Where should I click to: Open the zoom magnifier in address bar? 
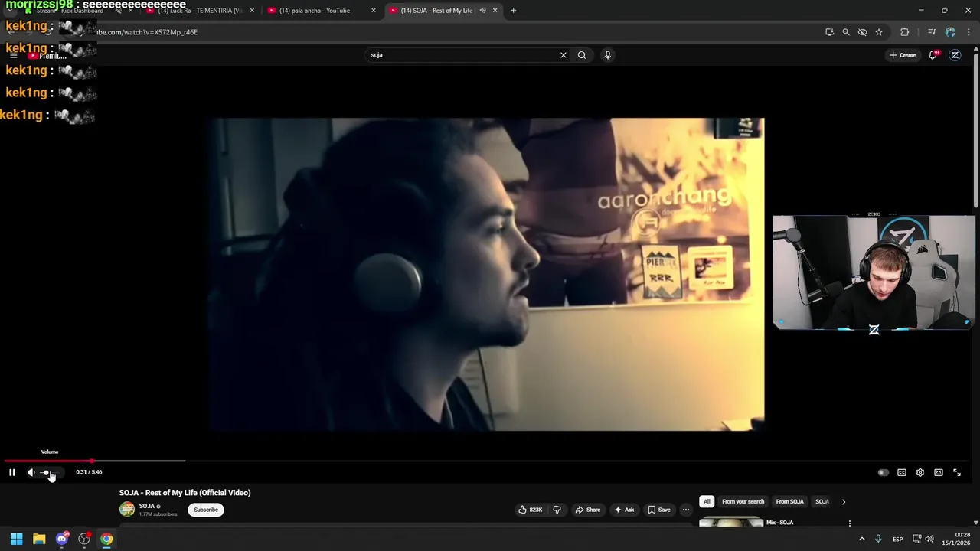tap(846, 32)
